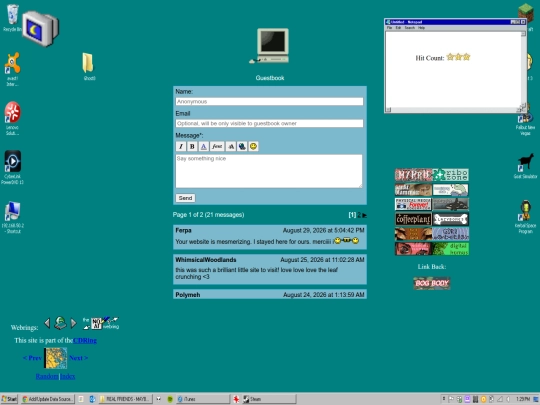The image size is (540, 405).
Task: Click the taskbar clock showing 1:29 PM
Action: (x=523, y=399)
